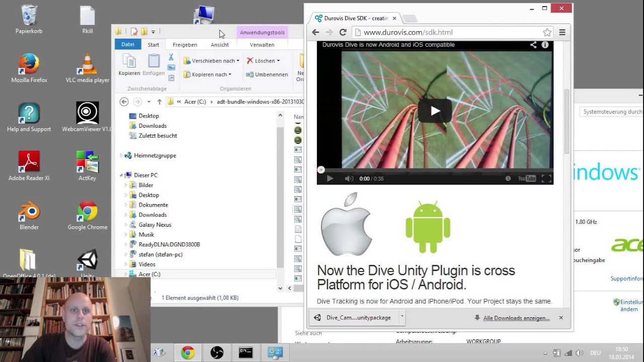Open the Chrome hamburger menu
Viewport: 644px width, 362px height.
[x=562, y=32]
